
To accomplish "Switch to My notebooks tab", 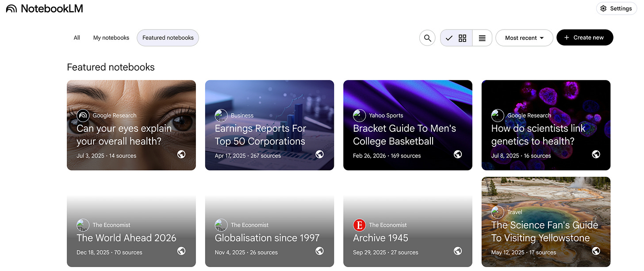I will [x=111, y=38].
